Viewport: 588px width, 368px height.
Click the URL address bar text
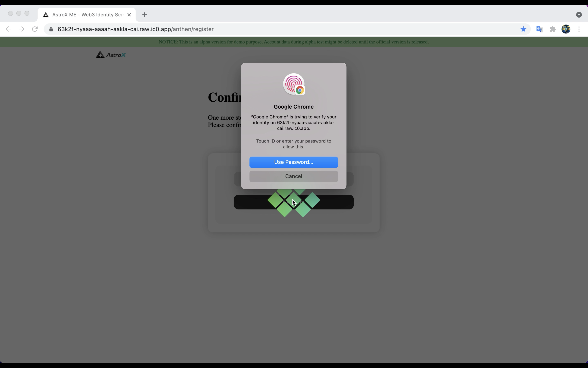coord(136,29)
